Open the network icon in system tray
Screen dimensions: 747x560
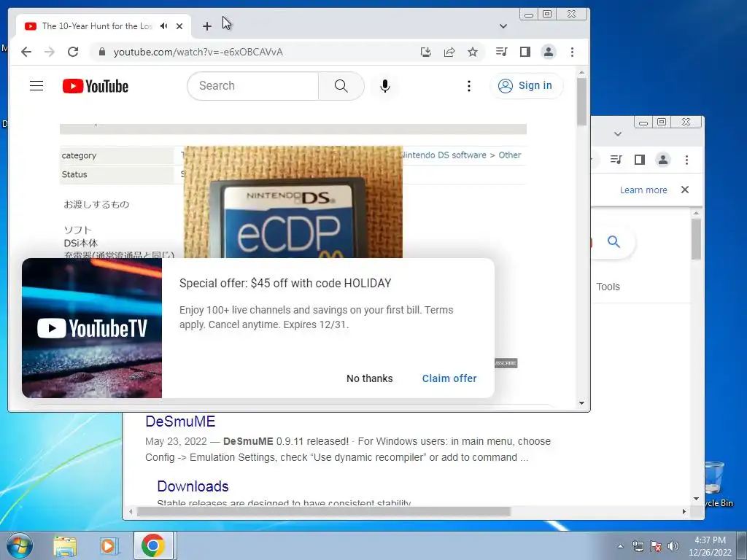tap(638, 546)
